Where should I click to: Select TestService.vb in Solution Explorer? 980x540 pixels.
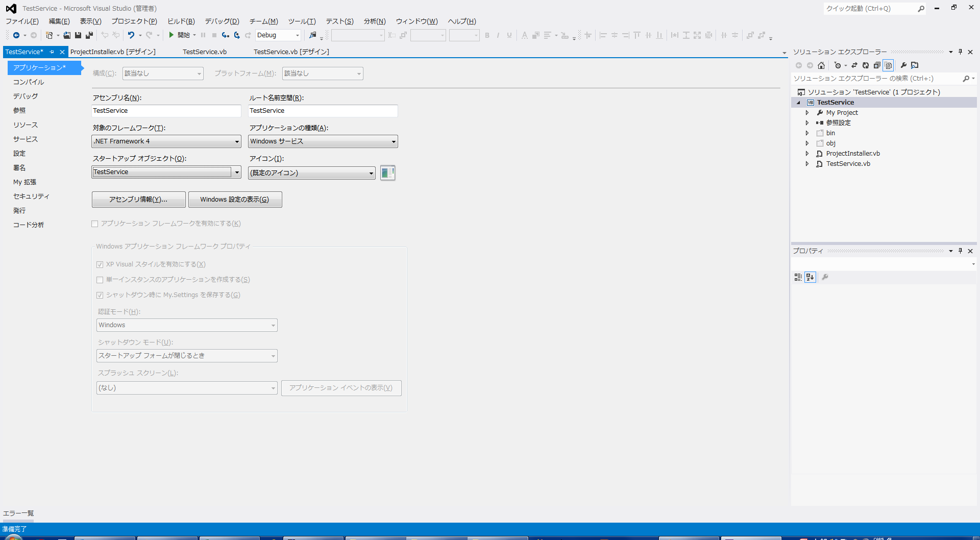click(x=848, y=164)
